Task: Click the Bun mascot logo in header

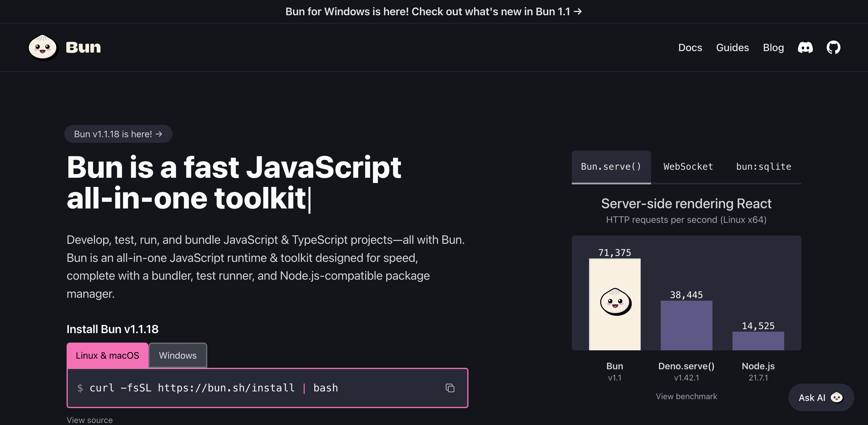Action: 43,47
